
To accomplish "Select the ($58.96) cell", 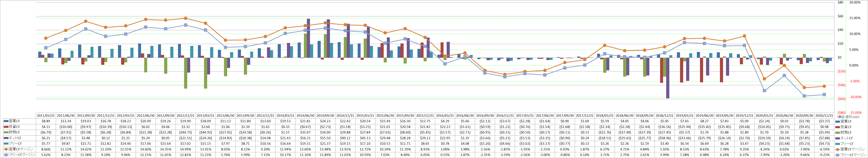I will pos(665,138).
